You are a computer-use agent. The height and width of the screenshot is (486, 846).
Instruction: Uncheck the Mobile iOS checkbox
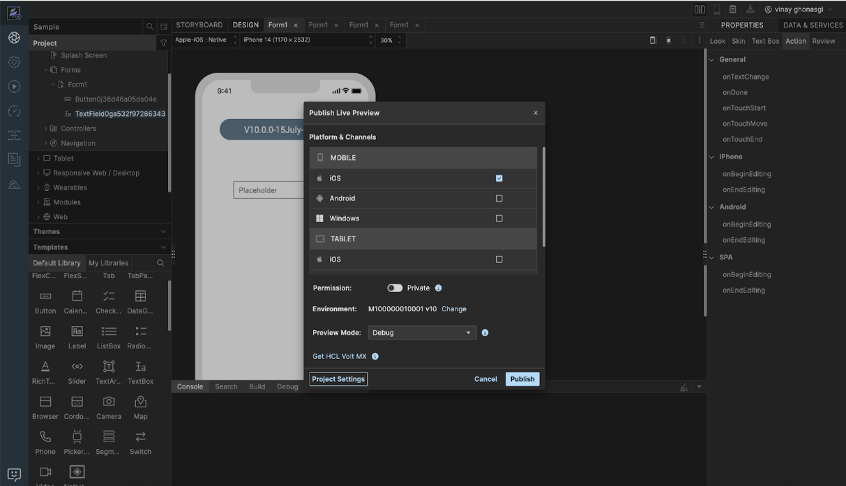pyautogui.click(x=499, y=178)
